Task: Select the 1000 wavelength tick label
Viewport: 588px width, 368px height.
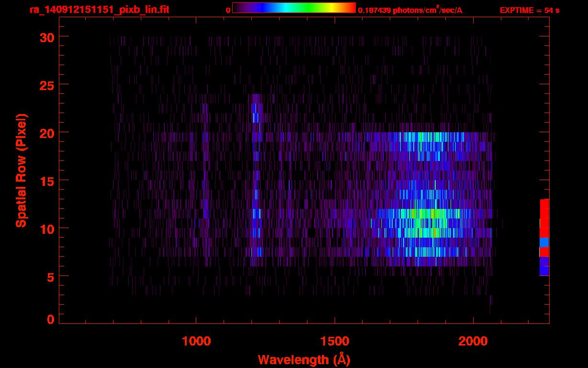Action: 196,341
